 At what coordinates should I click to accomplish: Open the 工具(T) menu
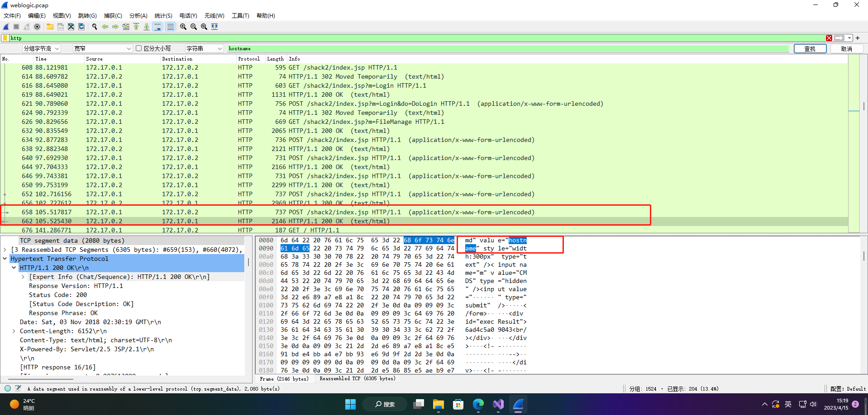point(240,15)
